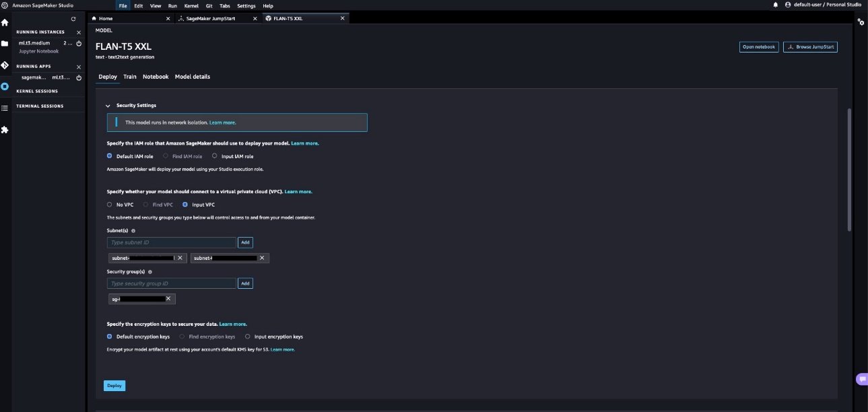Collapse the Security Settings section
868x412 pixels.
pos(108,106)
